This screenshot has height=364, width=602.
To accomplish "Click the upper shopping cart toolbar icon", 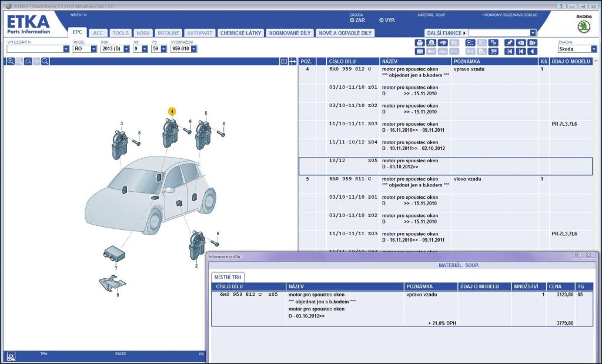I will 493,42.
